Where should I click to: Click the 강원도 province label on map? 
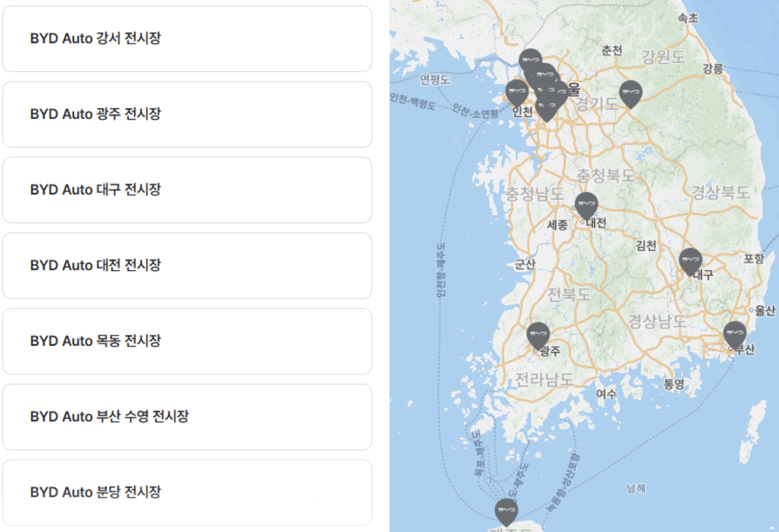663,57
